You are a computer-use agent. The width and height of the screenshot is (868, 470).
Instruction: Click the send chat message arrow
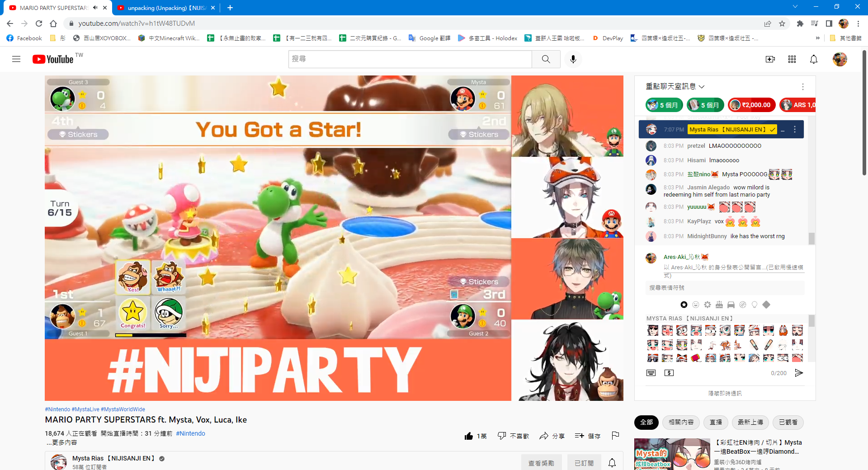tap(799, 373)
